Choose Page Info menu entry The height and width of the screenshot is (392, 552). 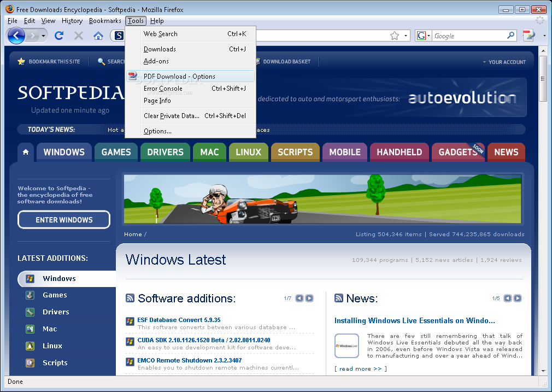[x=190, y=101]
